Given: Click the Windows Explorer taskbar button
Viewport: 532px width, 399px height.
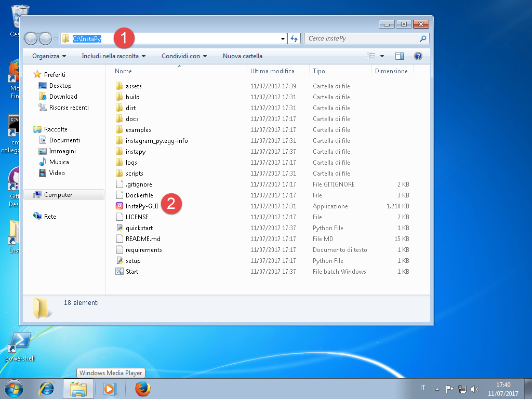Looking at the screenshot, I should [x=78, y=389].
